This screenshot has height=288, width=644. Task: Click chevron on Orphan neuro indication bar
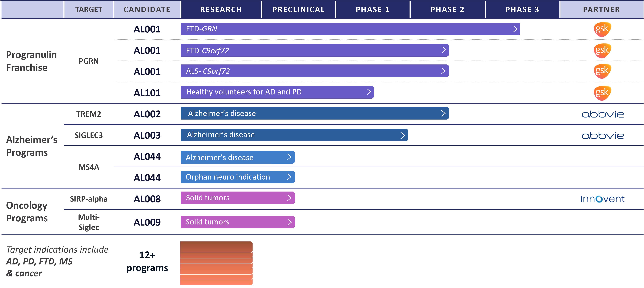(289, 177)
